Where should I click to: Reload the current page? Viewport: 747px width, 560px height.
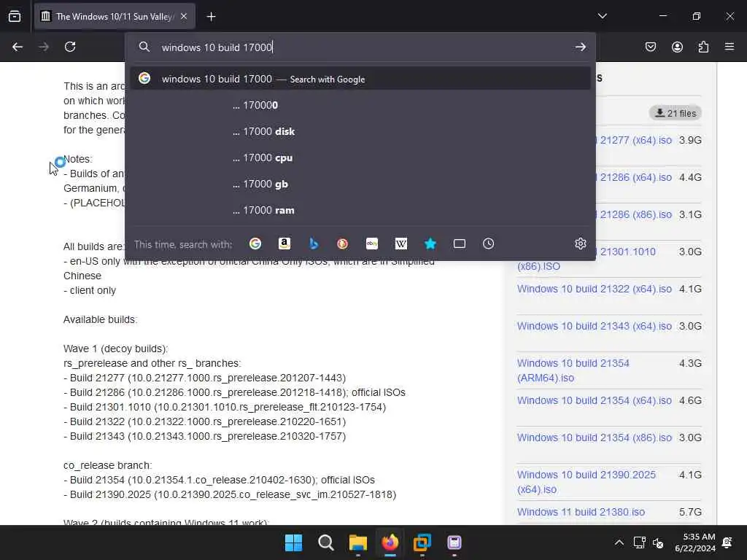(70, 47)
